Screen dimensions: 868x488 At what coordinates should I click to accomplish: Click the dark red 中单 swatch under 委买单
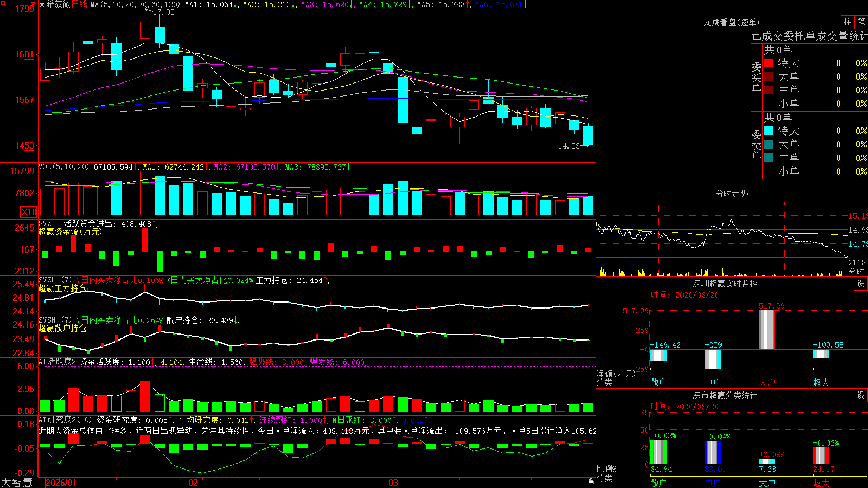tap(768, 90)
